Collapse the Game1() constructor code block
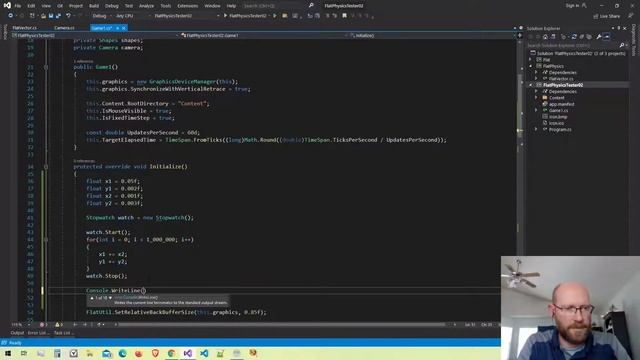This screenshot has height=360, width=640. (x=46, y=67)
